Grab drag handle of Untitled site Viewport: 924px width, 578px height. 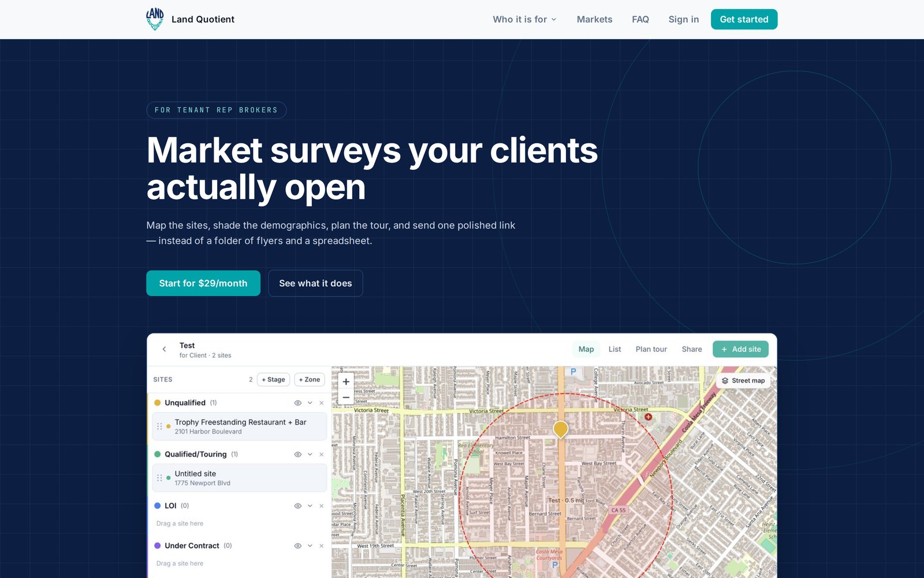tap(159, 478)
